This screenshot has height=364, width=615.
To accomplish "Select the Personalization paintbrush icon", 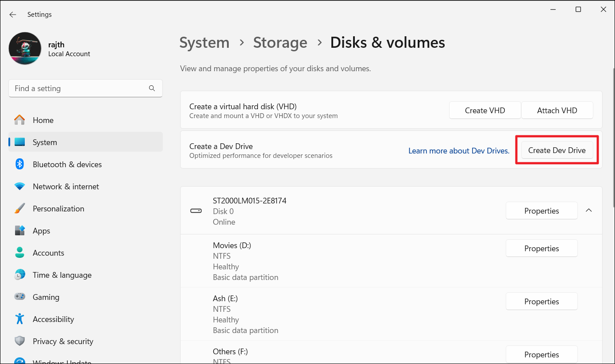I will [x=19, y=209].
